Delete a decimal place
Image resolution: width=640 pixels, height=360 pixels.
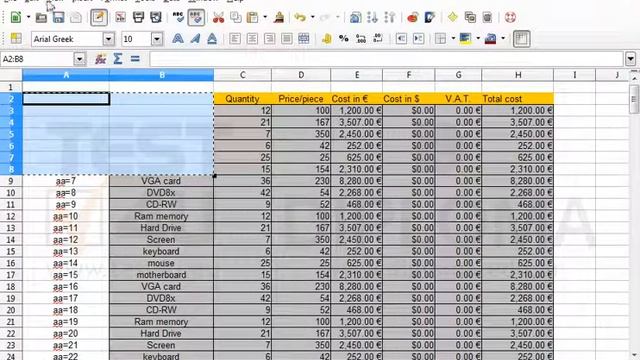click(378, 39)
